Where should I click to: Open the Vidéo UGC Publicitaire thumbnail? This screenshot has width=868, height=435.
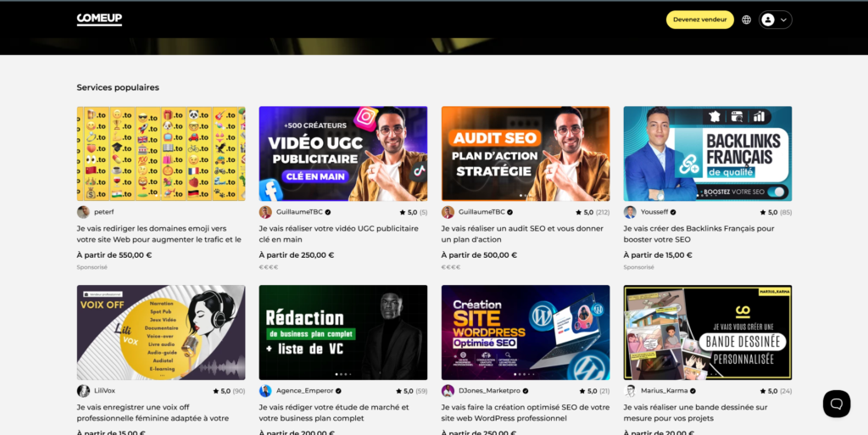343,153
